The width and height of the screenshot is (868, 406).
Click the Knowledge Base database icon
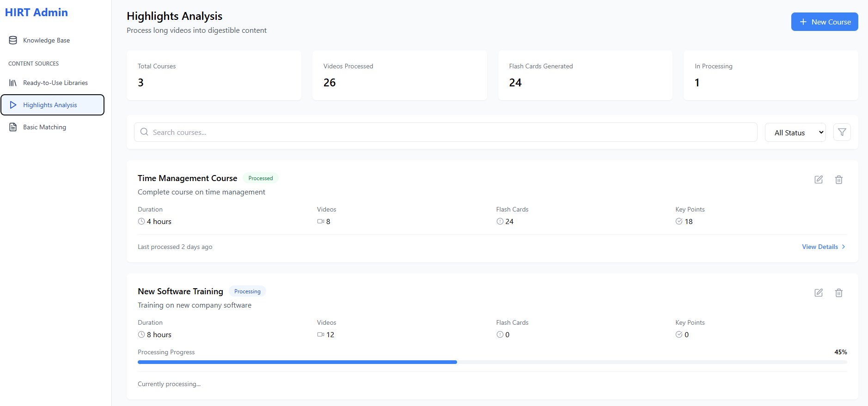pos(13,40)
